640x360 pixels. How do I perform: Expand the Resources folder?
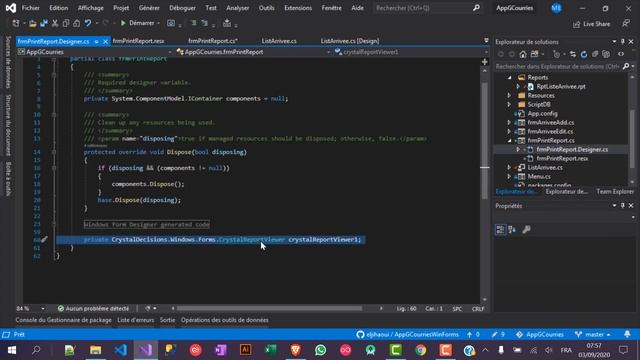click(x=509, y=96)
